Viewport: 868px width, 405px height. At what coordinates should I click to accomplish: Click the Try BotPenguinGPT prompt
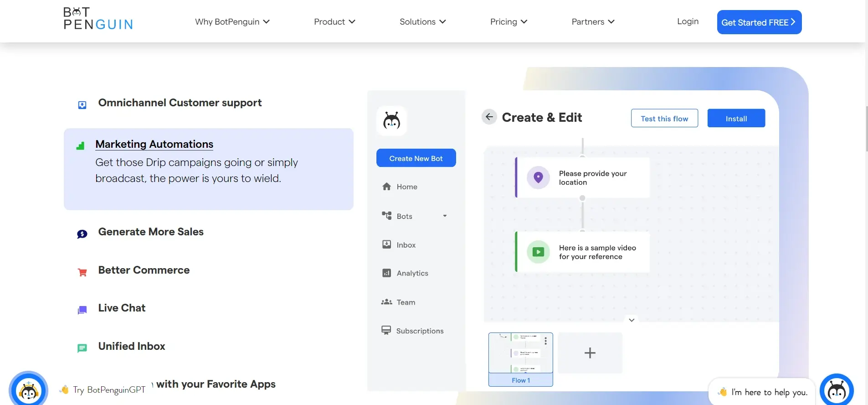103,389
